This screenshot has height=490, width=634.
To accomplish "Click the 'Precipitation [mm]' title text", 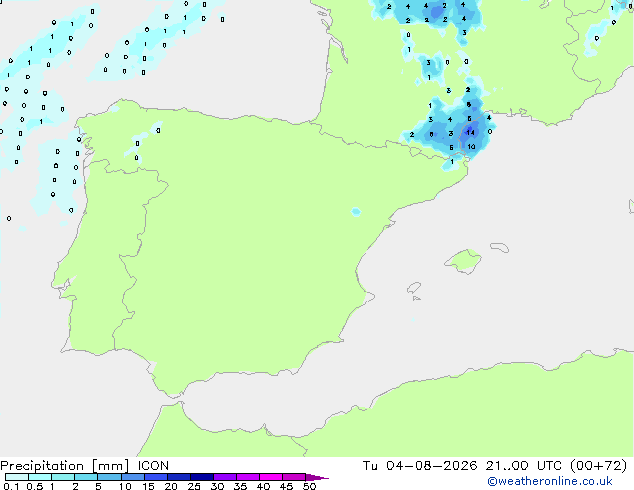I will click(65, 466).
